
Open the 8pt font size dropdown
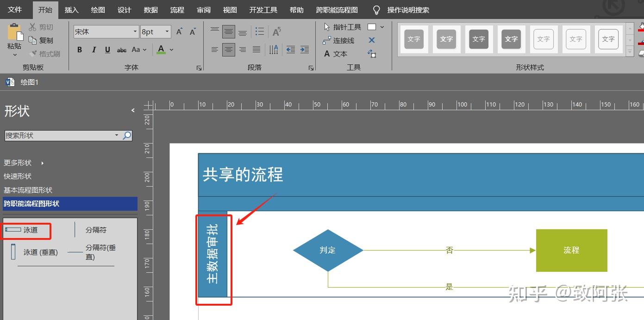[167, 31]
